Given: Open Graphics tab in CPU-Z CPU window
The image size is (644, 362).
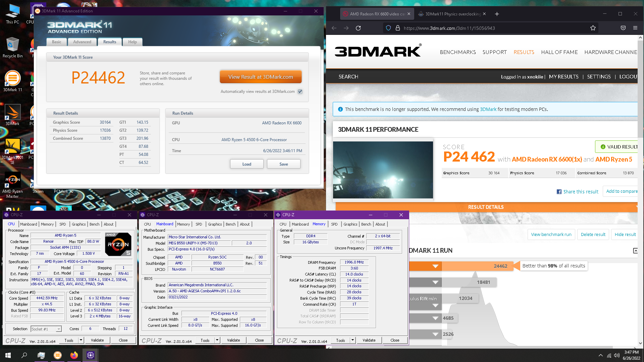Looking at the screenshot, I should 79,224.
